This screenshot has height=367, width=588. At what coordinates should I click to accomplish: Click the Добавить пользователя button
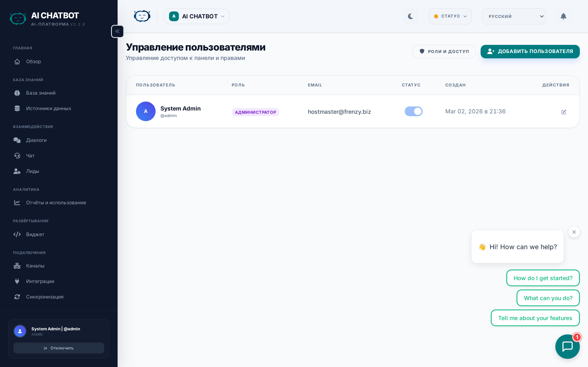(x=530, y=51)
